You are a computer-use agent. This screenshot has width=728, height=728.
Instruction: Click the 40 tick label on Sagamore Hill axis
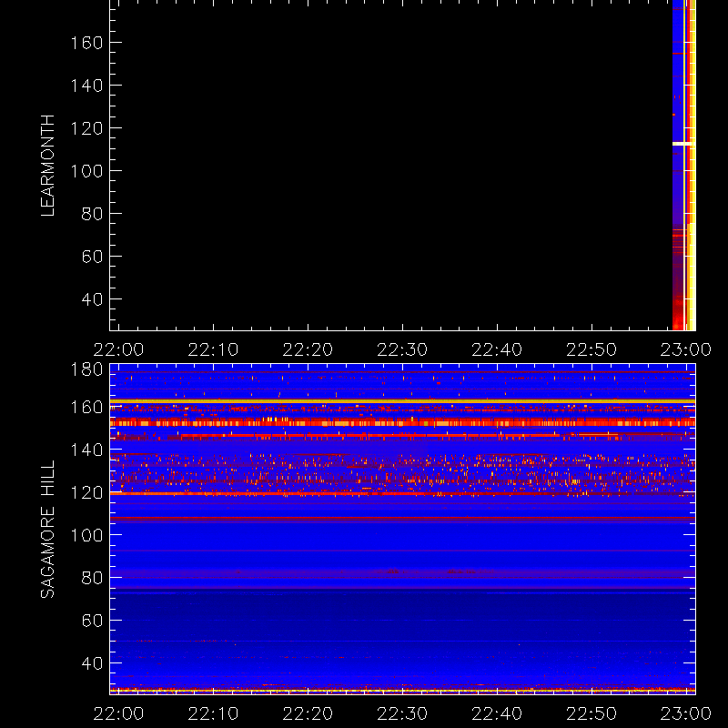[92, 663]
